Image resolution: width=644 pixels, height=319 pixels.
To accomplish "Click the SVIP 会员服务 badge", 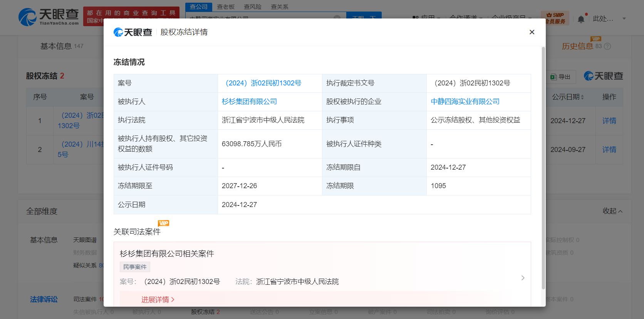I will click(555, 18).
